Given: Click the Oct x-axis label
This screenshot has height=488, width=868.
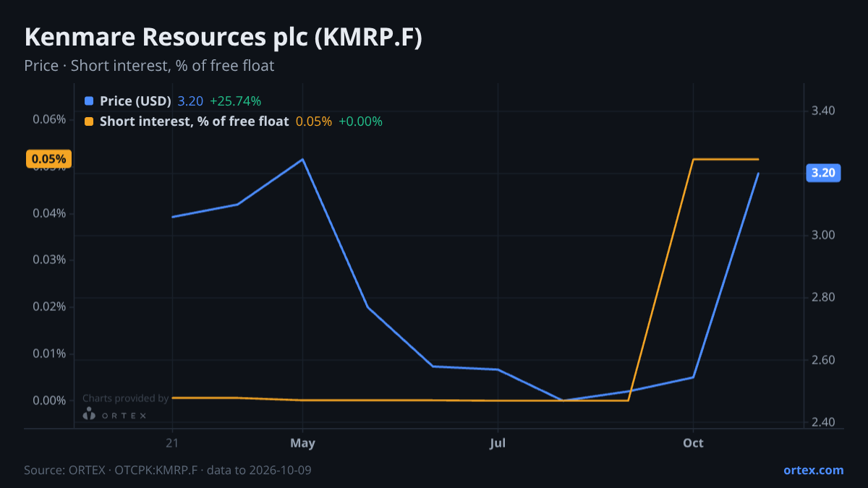Looking at the screenshot, I should (693, 443).
